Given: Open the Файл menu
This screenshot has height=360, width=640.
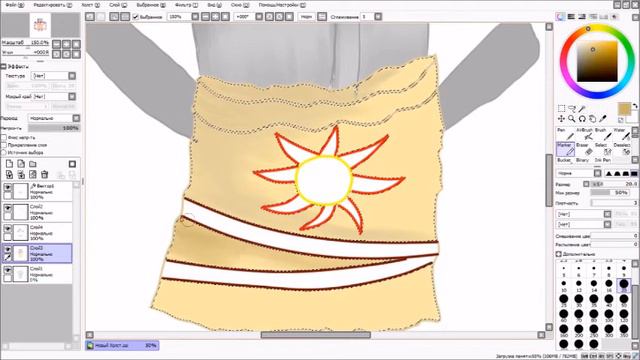Looking at the screenshot, I should (x=15, y=5).
